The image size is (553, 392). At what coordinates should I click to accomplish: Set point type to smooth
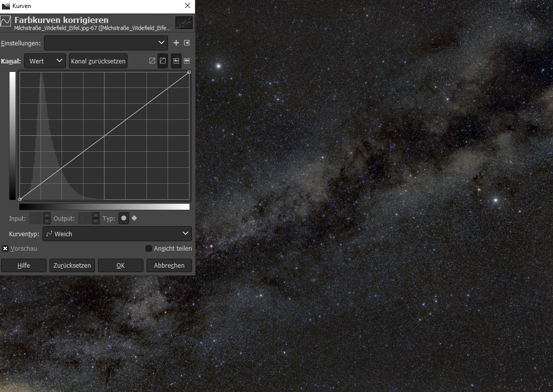coord(124,218)
